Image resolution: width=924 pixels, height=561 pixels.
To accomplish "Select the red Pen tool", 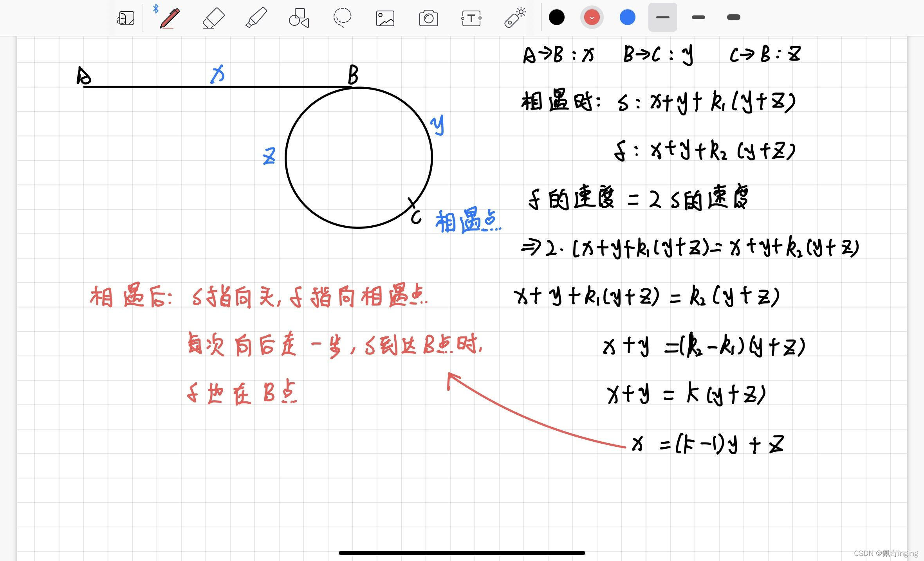I will (x=170, y=18).
